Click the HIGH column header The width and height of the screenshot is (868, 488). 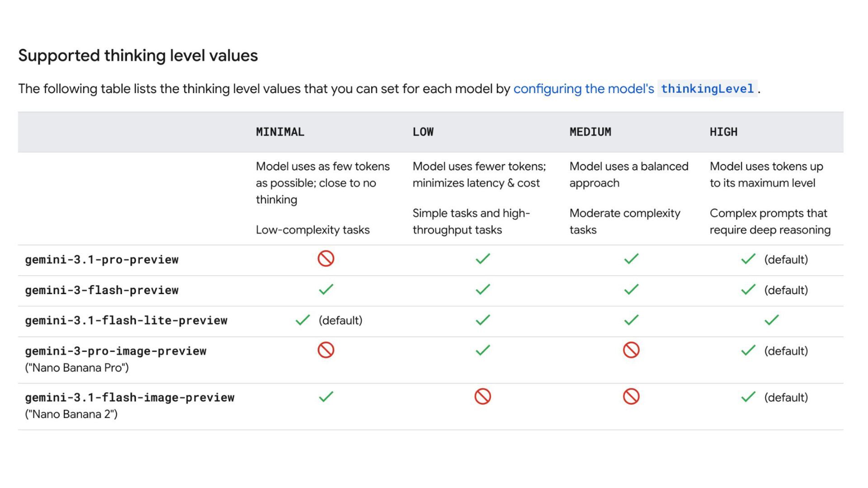723,132
